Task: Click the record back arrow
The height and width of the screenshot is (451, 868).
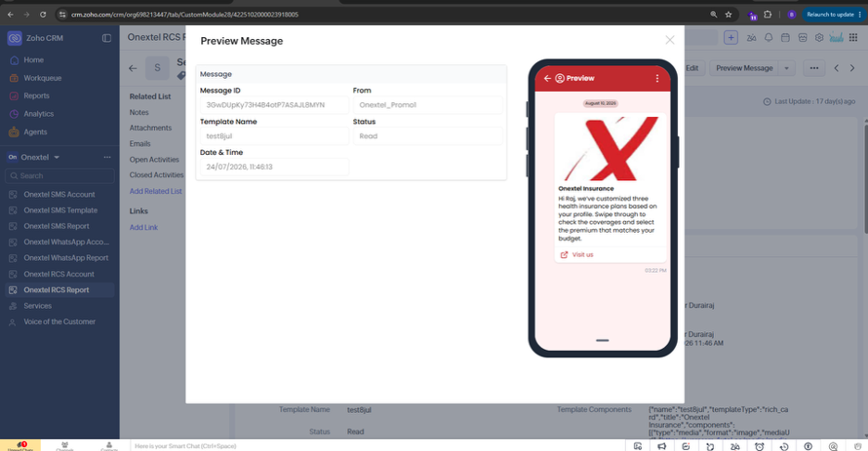Action: (x=133, y=68)
